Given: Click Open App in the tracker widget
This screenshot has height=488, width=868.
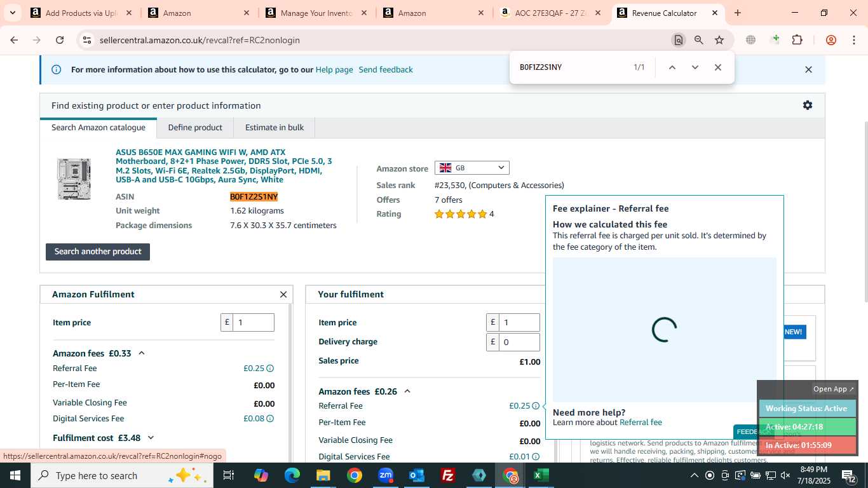Looking at the screenshot, I should click(834, 389).
